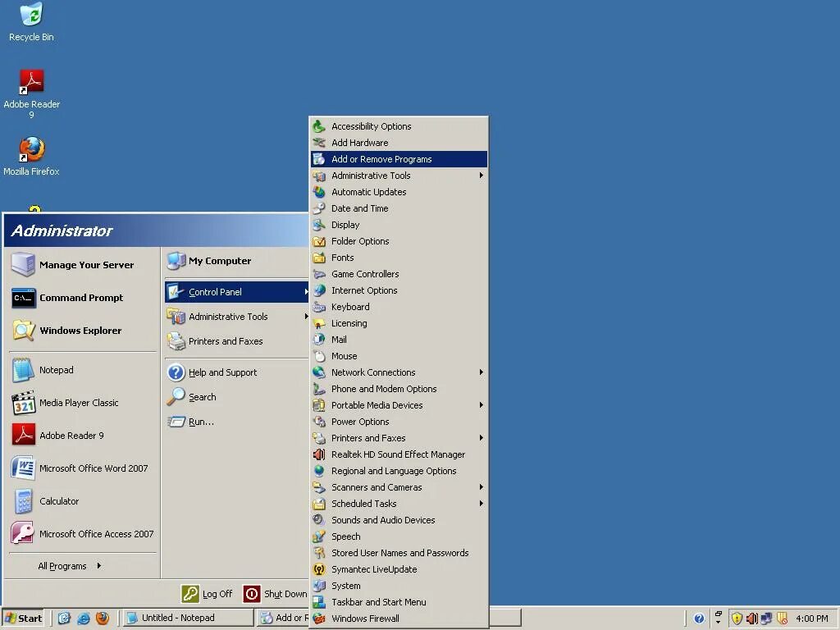Click the taskbar clock showing 4:00 PM
This screenshot has width=840, height=630.
click(x=811, y=619)
